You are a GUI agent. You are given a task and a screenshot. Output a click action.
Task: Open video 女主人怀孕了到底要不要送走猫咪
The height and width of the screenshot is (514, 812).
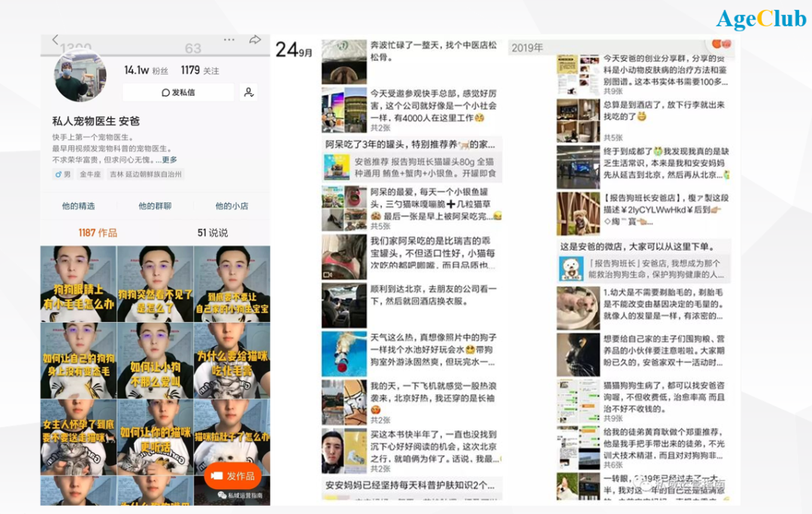pyautogui.click(x=78, y=437)
